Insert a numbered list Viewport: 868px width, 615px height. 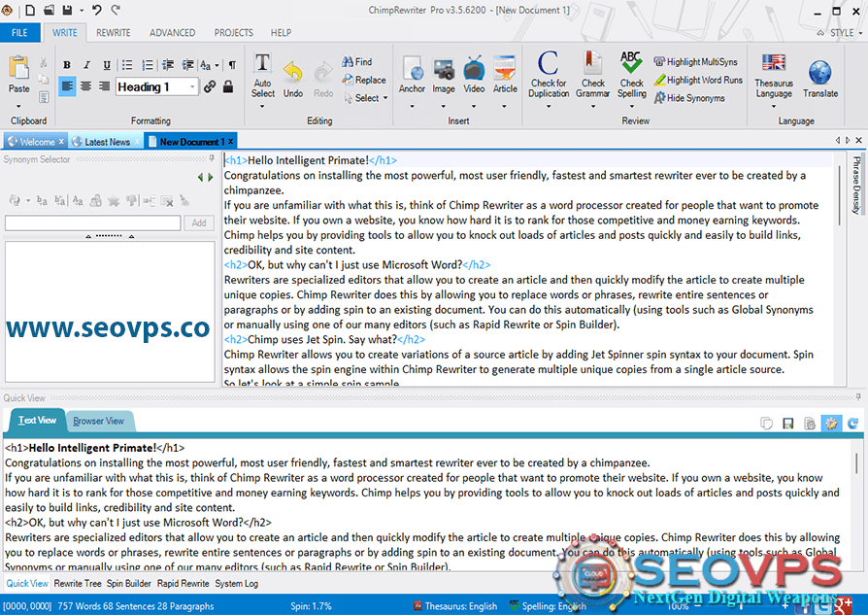(x=148, y=65)
